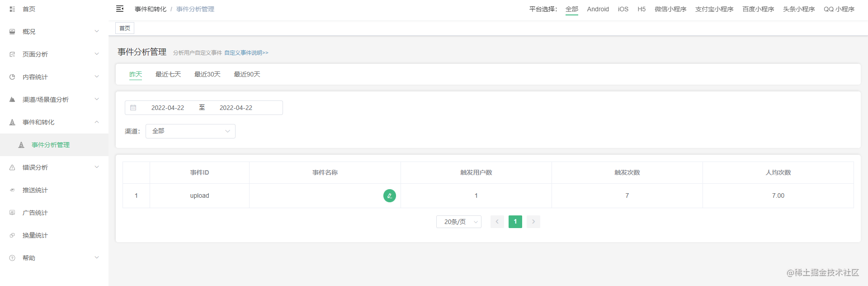Click the green edit event name button

(390, 195)
